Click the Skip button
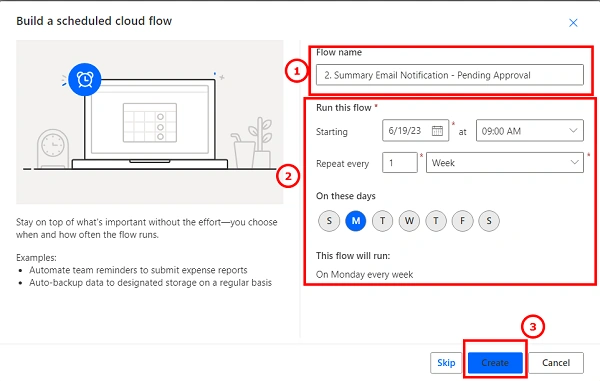 point(446,363)
